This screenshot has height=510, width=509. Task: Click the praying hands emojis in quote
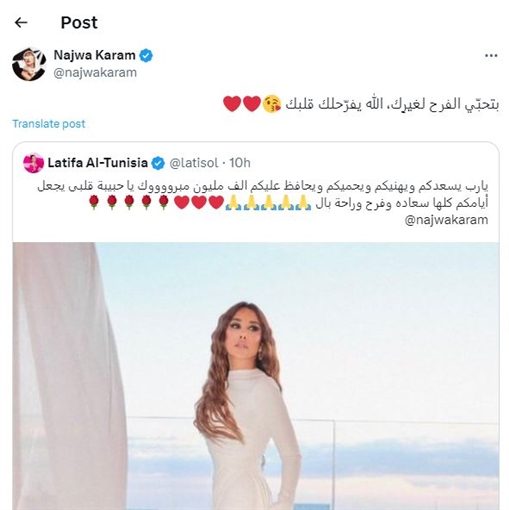point(268,203)
